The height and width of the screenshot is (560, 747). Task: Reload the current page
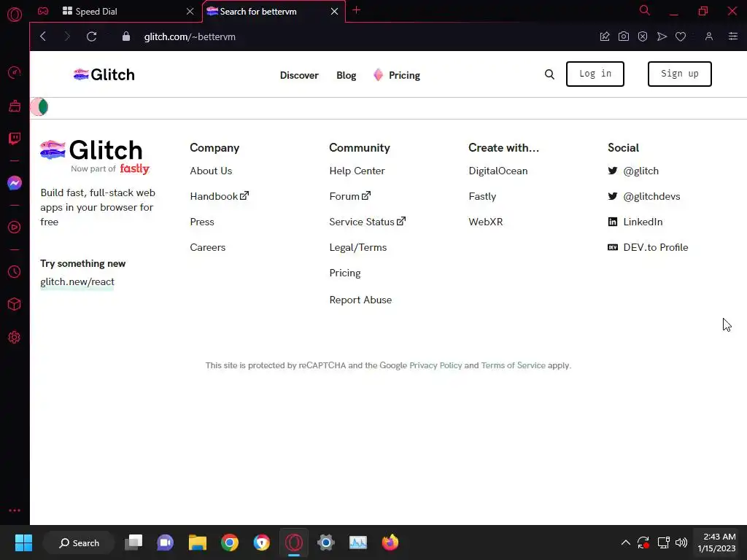click(x=91, y=36)
